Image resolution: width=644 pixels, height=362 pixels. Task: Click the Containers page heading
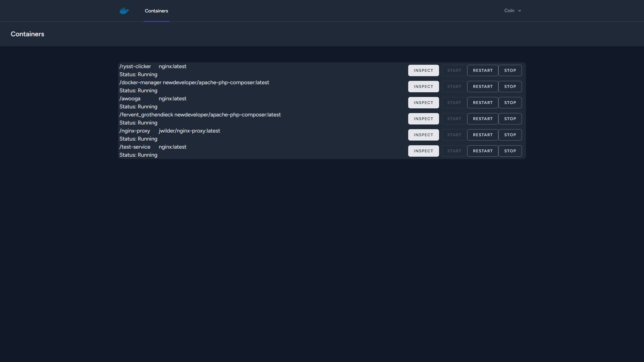tap(28, 34)
